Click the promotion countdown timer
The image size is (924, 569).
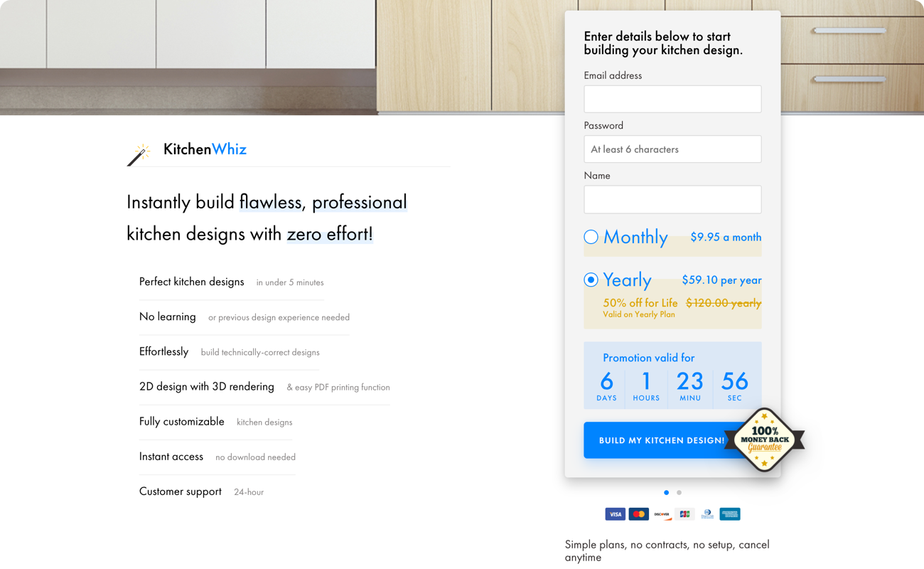click(672, 382)
